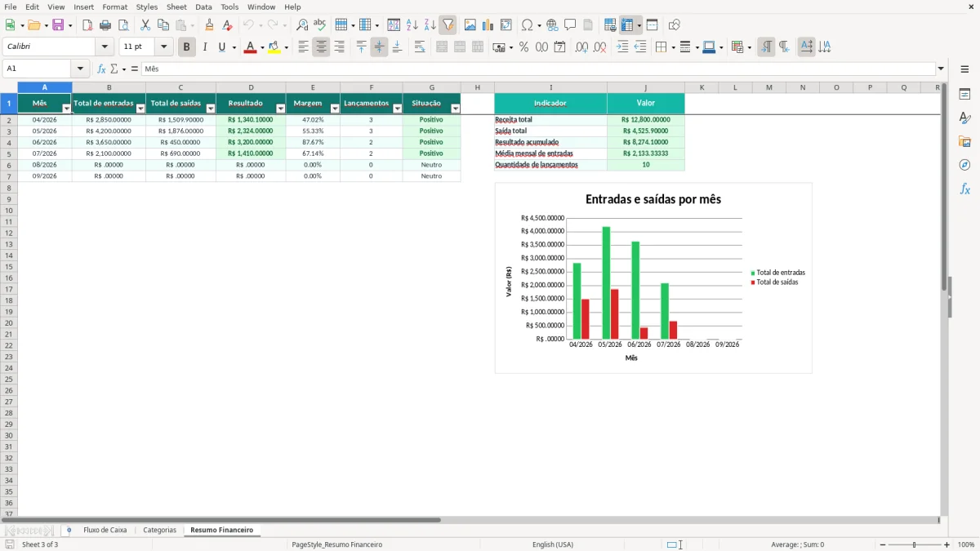The height and width of the screenshot is (551, 980).
Task: Click the Select Function sigma button
Action: tap(114, 69)
